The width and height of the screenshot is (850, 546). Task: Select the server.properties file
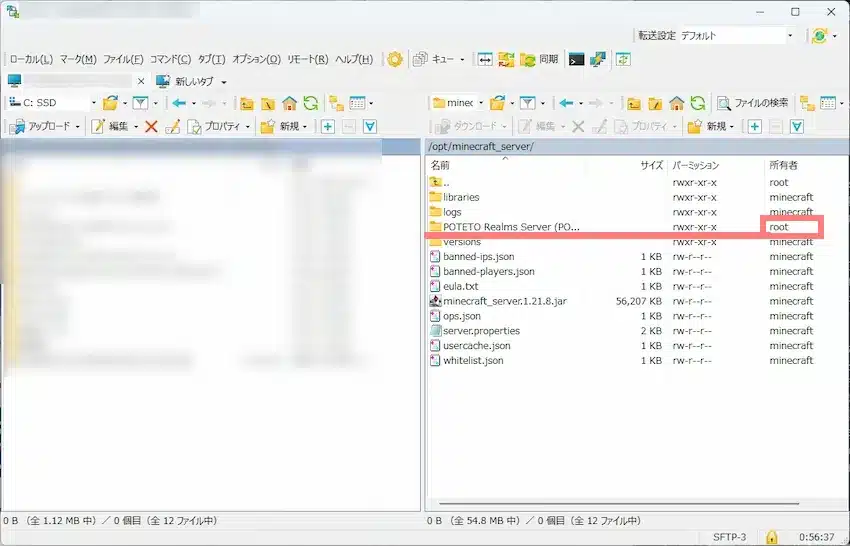click(481, 331)
